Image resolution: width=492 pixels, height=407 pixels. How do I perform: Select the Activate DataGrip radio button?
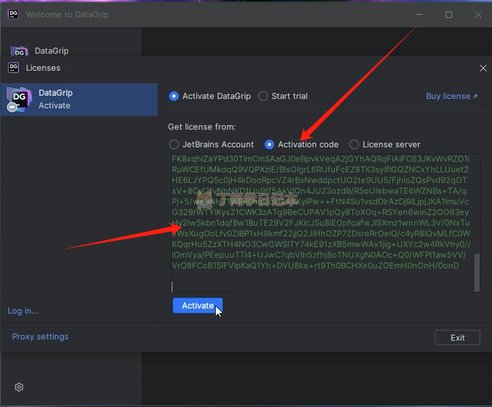click(x=174, y=96)
